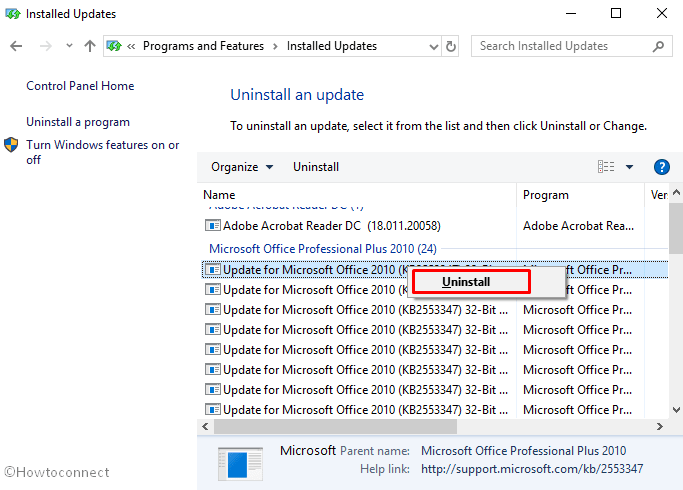Open the Organize dropdown menu
The image size is (683, 490).
tap(242, 167)
